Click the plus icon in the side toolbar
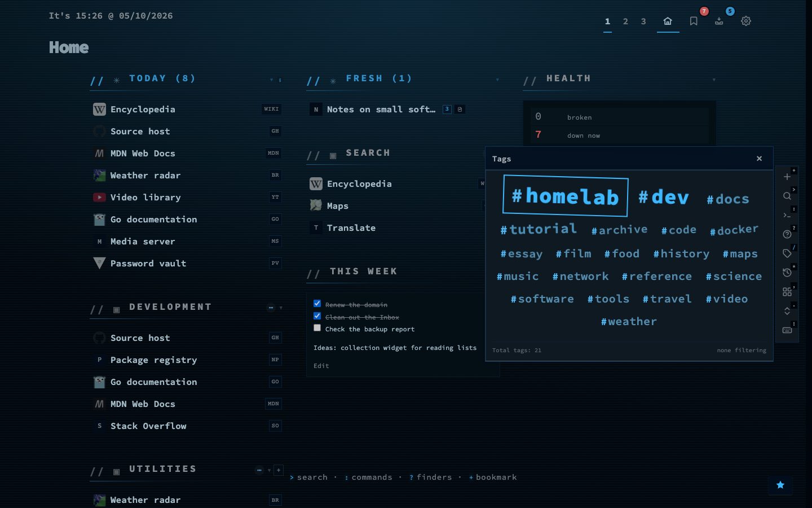The image size is (812, 508). tap(787, 177)
